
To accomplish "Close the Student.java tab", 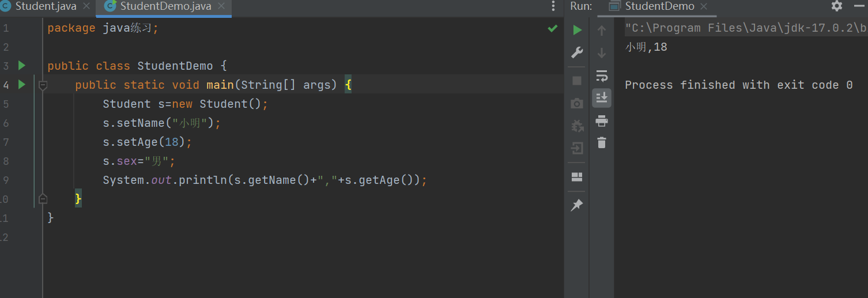I will 87,6.
